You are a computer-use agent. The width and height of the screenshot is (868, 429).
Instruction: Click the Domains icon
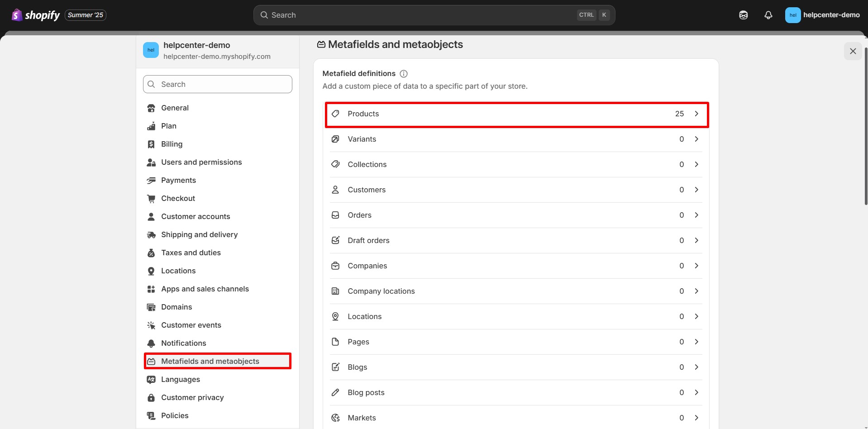point(151,307)
